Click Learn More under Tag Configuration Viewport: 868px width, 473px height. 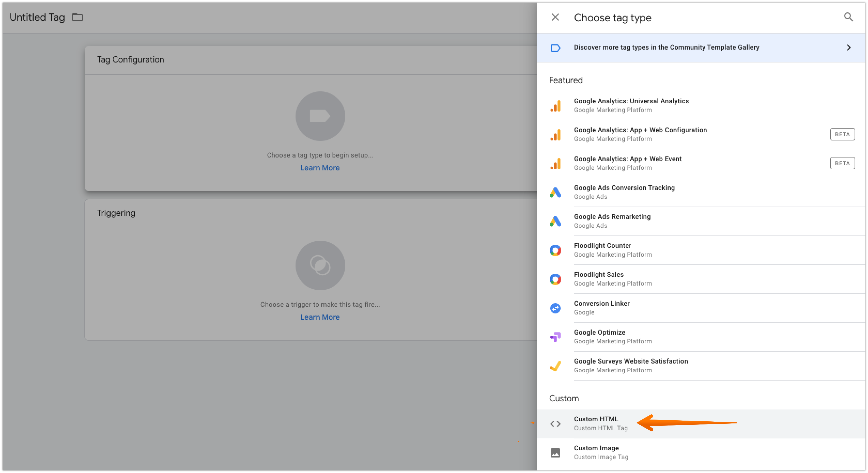[320, 168]
